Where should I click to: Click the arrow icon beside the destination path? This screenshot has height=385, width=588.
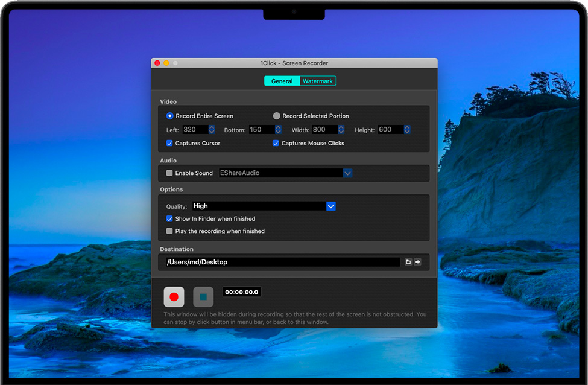click(x=417, y=262)
